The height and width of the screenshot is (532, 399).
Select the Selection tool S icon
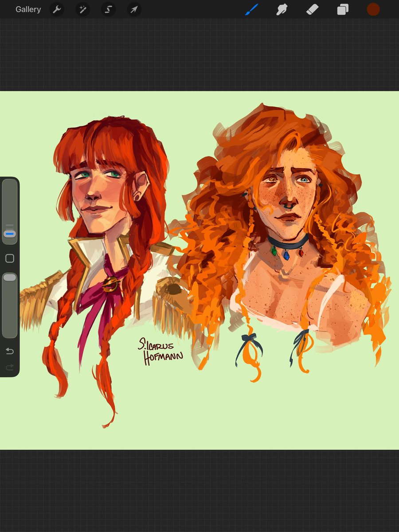coord(108,9)
